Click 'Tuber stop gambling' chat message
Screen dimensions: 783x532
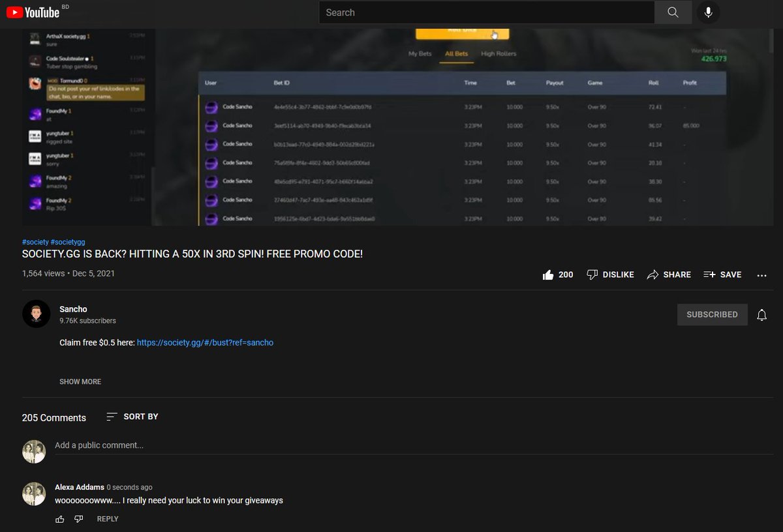72,66
